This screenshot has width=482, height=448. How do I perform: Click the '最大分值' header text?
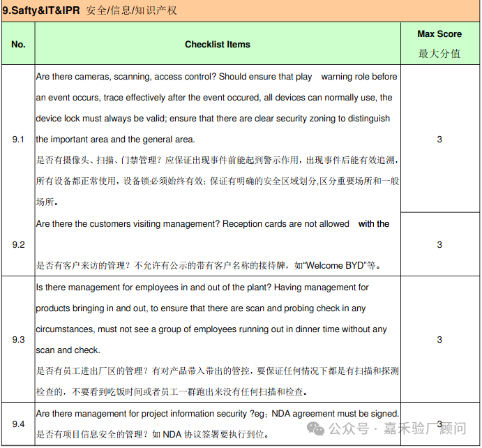click(x=439, y=54)
